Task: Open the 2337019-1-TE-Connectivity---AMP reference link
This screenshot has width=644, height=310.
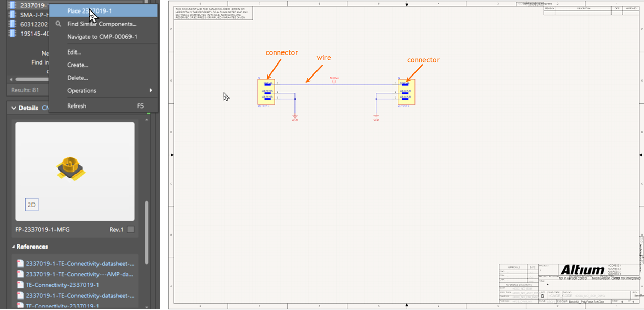Action: pos(80,274)
